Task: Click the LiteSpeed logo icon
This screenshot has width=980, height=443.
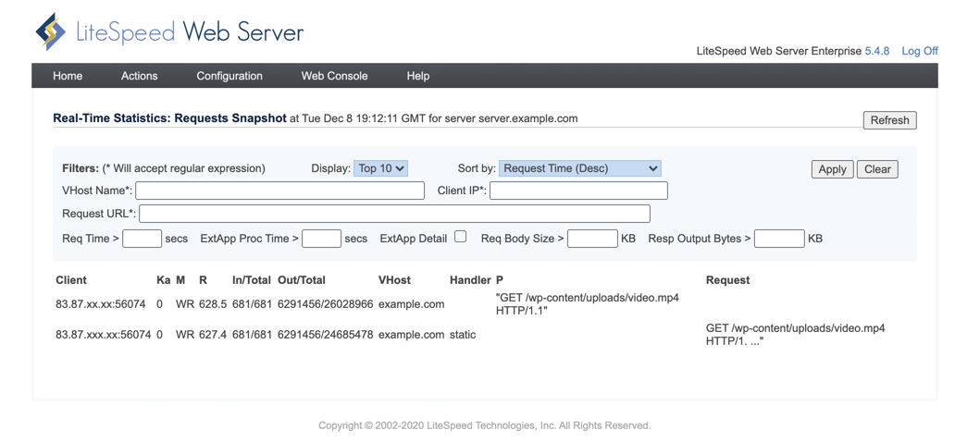Action: [51, 31]
